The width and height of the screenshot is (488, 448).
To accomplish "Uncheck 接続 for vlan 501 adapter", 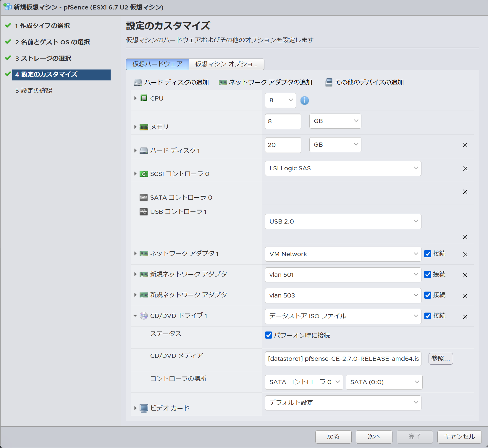I will [x=428, y=274].
